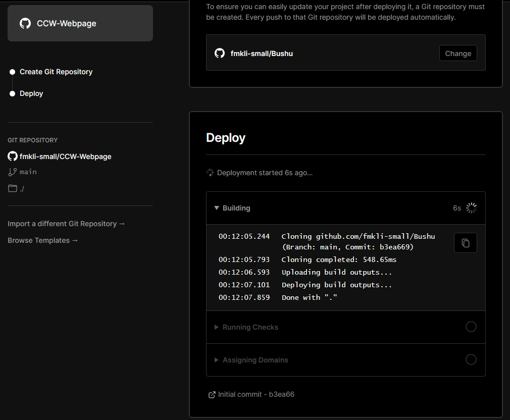Click timestamp 00:12:05.793
Viewport: 510px width, 420px height.
(x=244, y=259)
